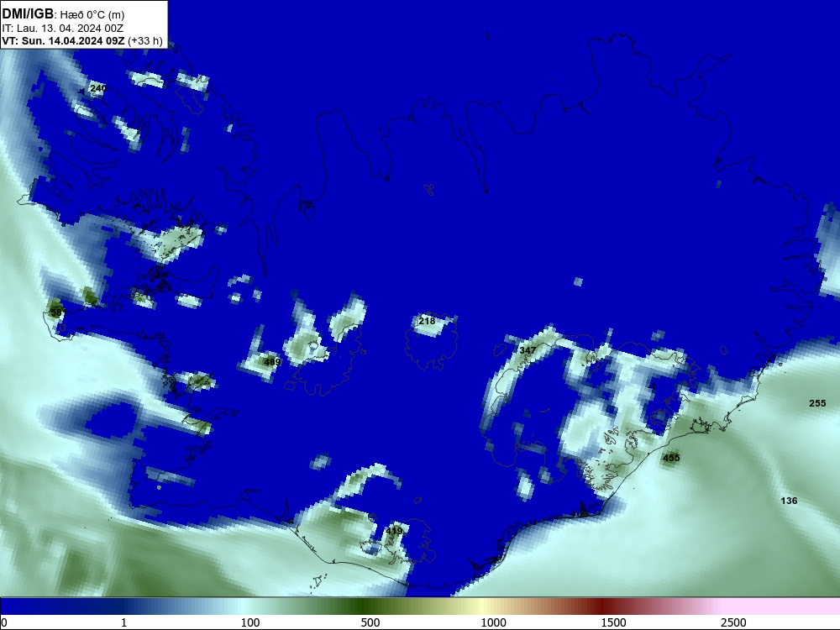Click the color scale label 0

(x=4, y=622)
